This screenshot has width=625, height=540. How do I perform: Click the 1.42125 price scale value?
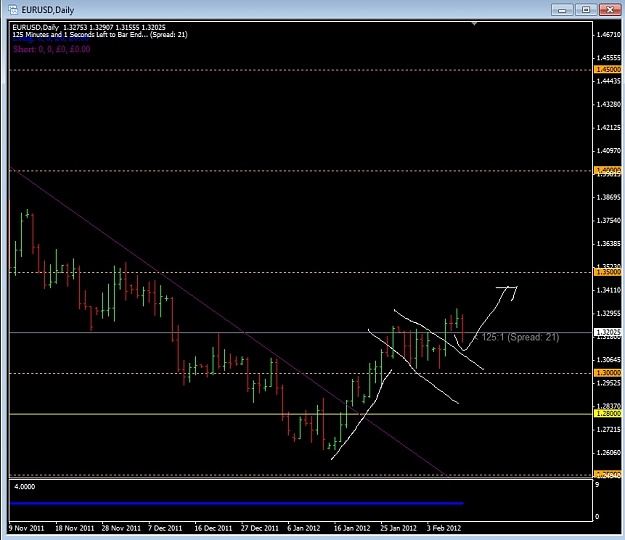coord(608,128)
